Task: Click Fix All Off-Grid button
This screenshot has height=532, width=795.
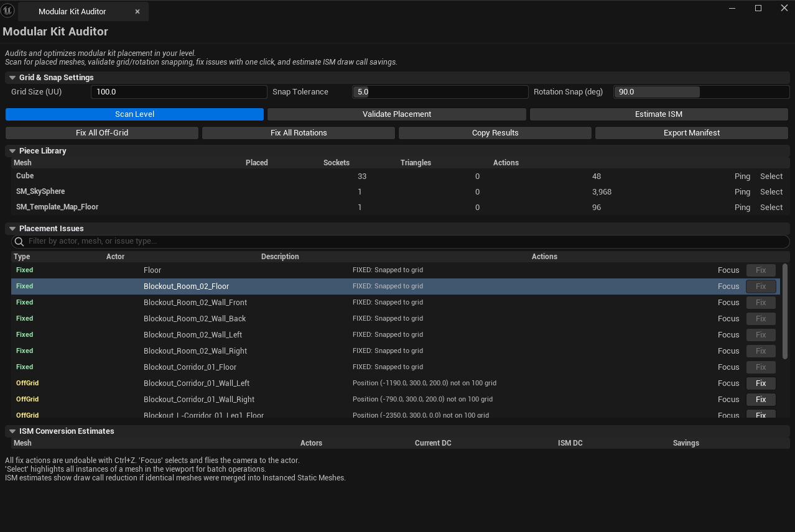Action: pos(102,133)
